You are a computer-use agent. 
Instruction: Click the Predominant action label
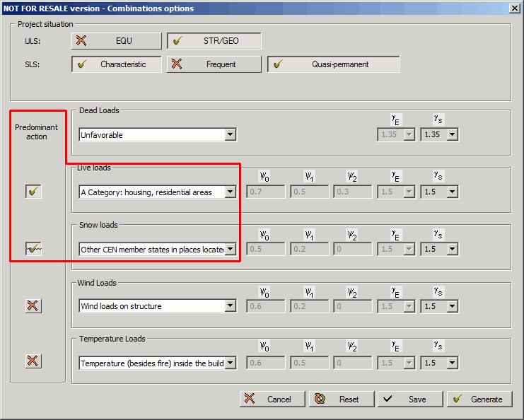37,132
